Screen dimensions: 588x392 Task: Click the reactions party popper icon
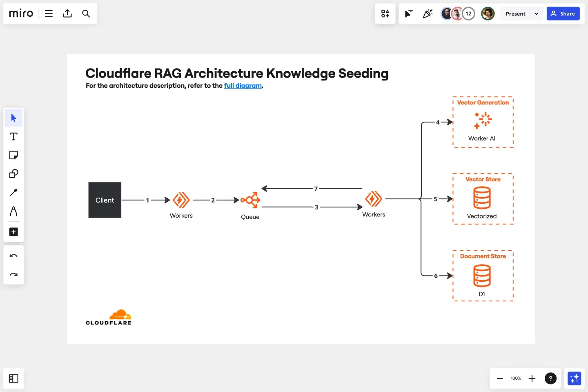428,13
